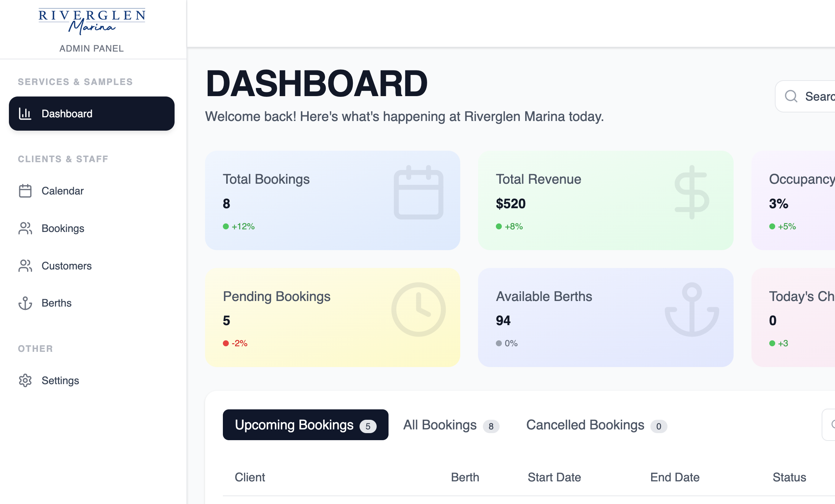Click the 94 available berths value
This screenshot has width=835, height=504.
click(503, 321)
